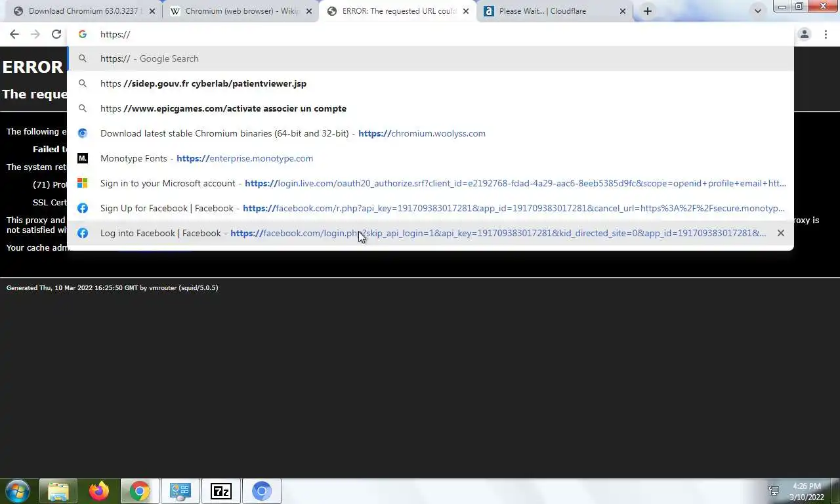Close the Download Chromium tab

click(152, 11)
